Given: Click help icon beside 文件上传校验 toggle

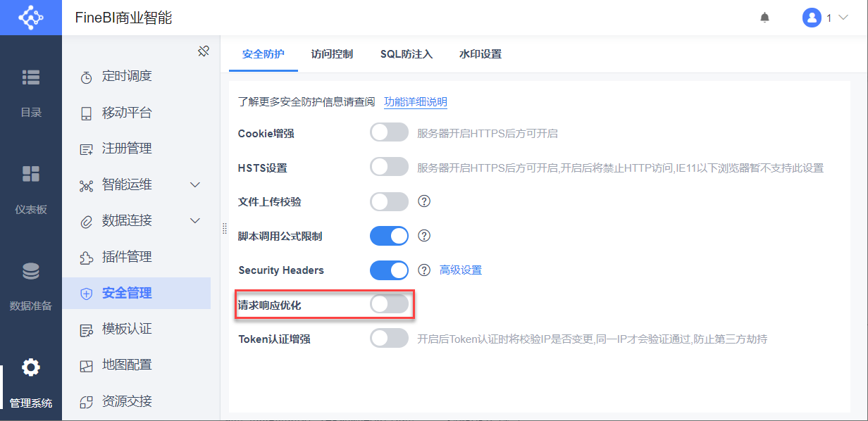Looking at the screenshot, I should click(x=424, y=201).
